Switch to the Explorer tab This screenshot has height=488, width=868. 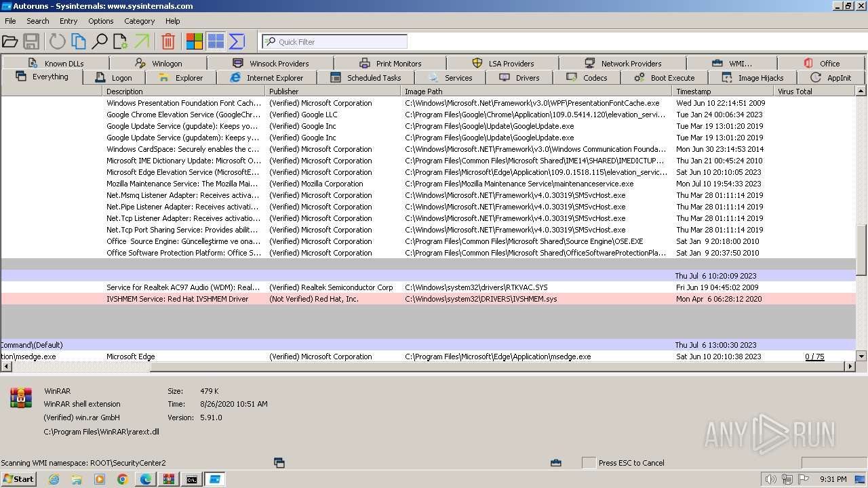pos(180,77)
